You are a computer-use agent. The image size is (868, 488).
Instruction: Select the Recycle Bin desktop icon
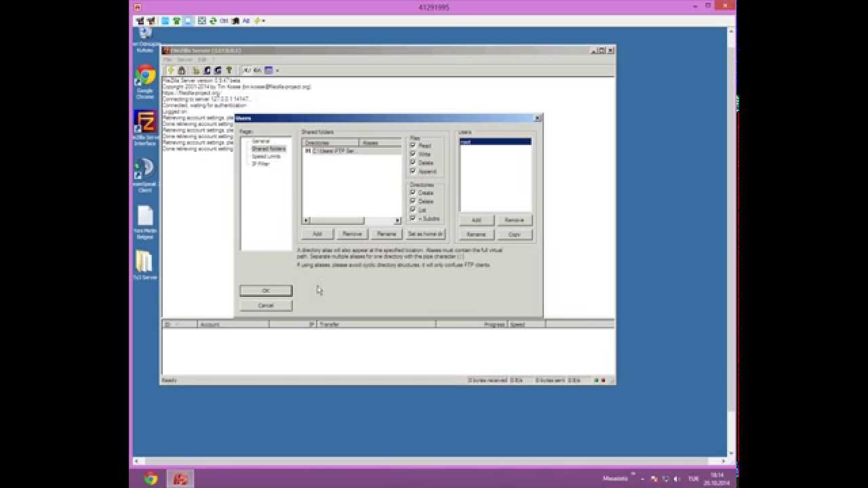[x=145, y=39]
